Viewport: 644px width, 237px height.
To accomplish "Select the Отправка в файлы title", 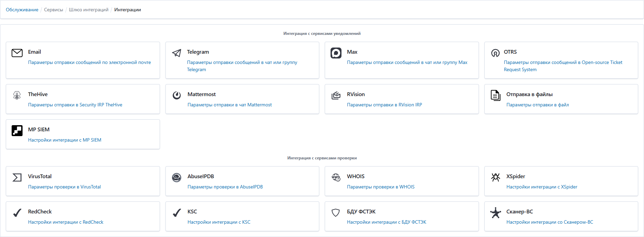I will [x=529, y=94].
